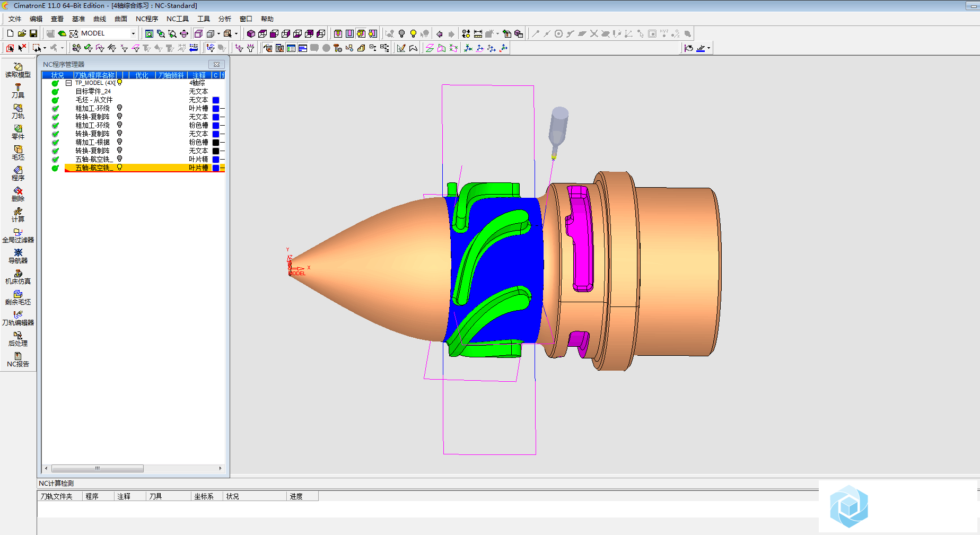
Task: Save the file with the floppy disk icon
Action: click(x=33, y=33)
